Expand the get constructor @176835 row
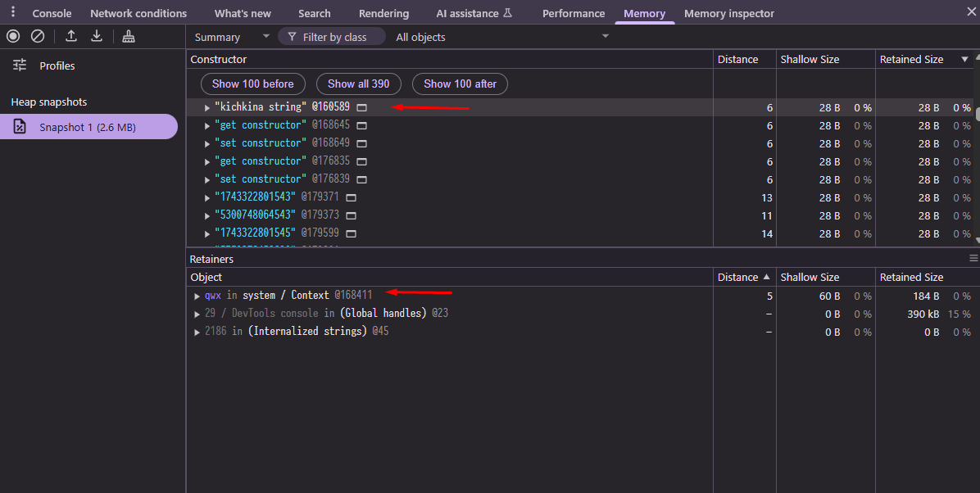The width and height of the screenshot is (980, 493). 206,162
